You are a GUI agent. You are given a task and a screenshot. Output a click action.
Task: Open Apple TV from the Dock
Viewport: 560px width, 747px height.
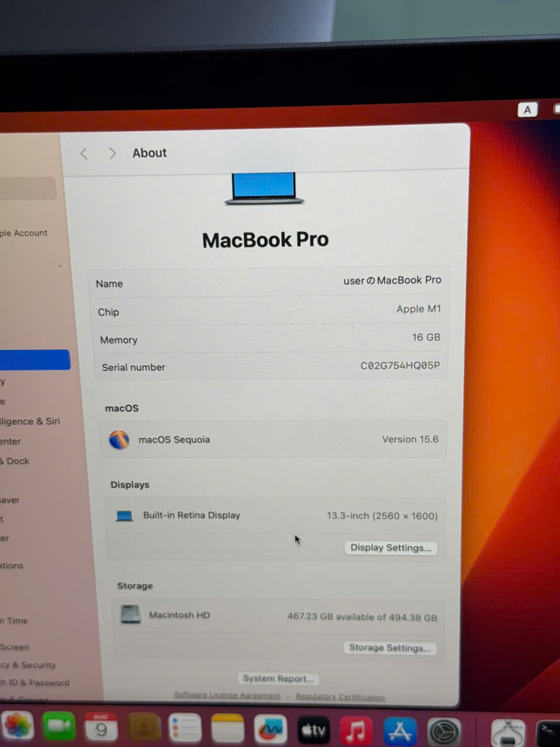pyautogui.click(x=314, y=729)
